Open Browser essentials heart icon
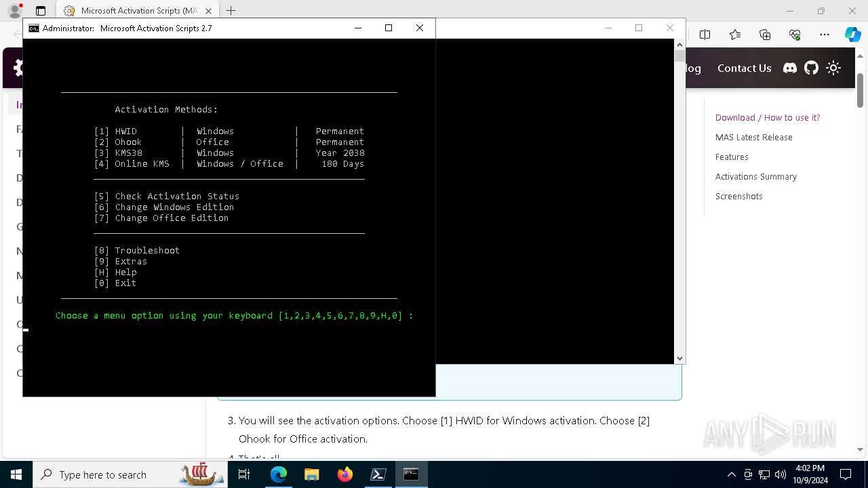This screenshot has width=868, height=488. (x=795, y=35)
